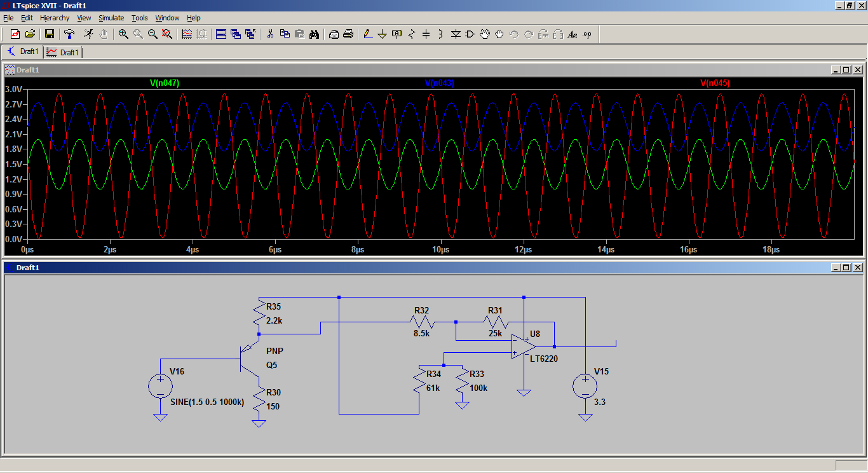
Task: Click the R30 resistor label
Action: pyautogui.click(x=275, y=392)
